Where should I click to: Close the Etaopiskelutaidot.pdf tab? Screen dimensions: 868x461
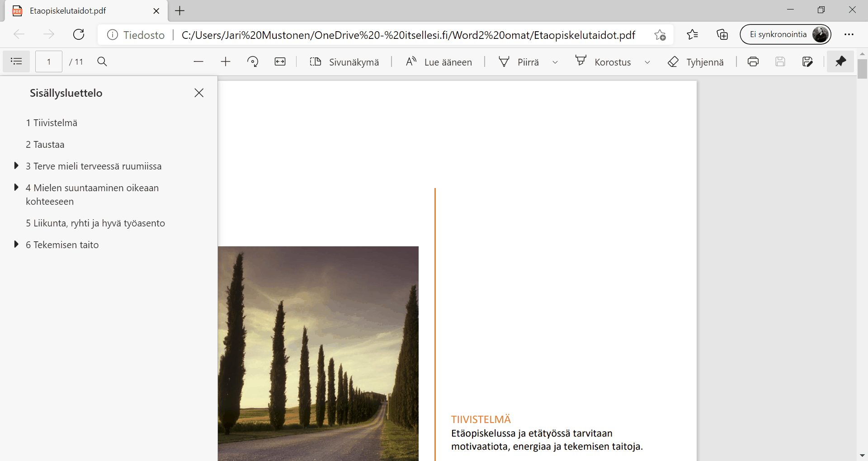[156, 11]
